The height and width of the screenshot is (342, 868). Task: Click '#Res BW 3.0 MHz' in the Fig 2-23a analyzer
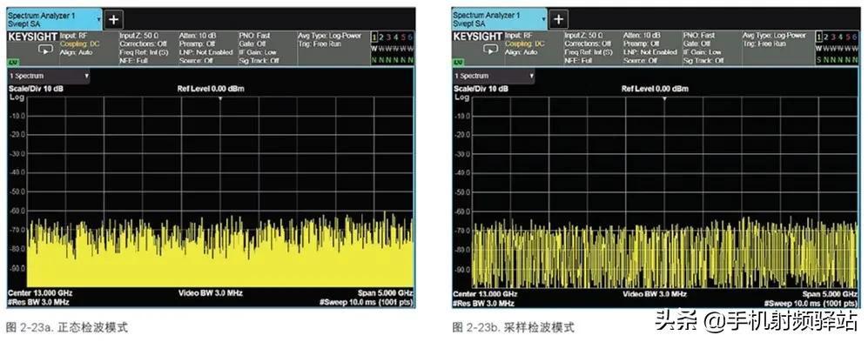pyautogui.click(x=38, y=302)
